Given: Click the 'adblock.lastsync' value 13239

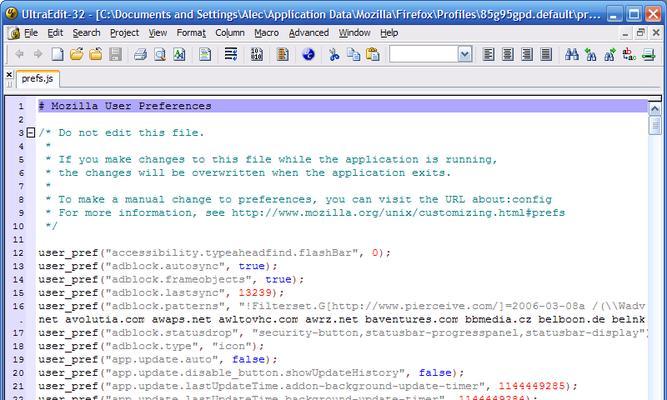Looking at the screenshot, I should 255,293.
